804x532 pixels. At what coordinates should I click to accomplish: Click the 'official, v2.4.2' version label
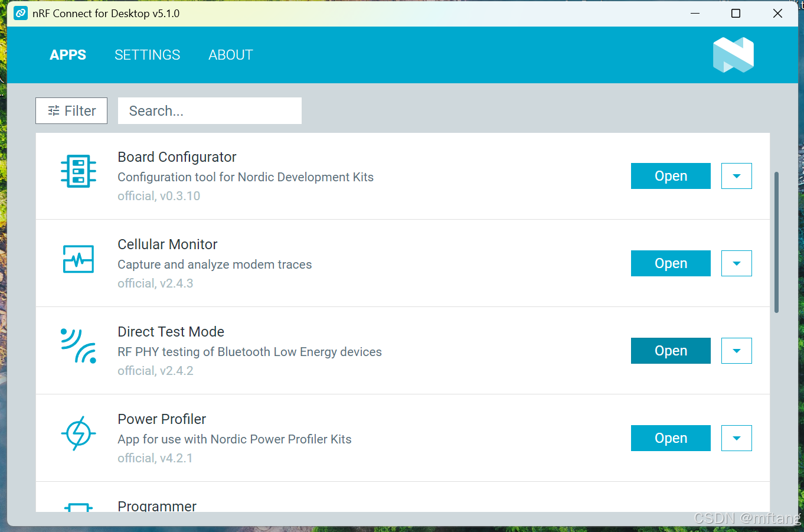[x=155, y=371]
